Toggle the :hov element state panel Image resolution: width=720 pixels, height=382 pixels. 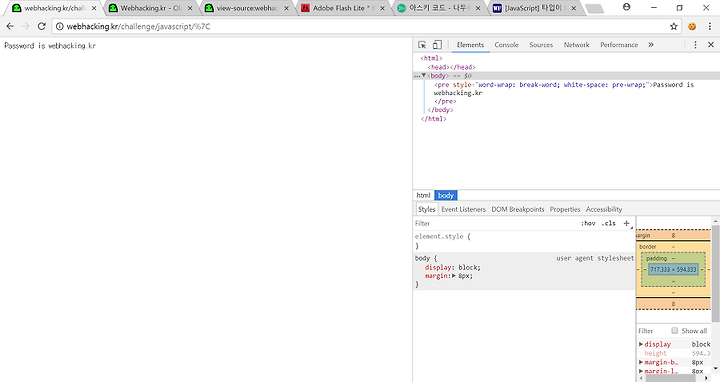click(x=588, y=223)
